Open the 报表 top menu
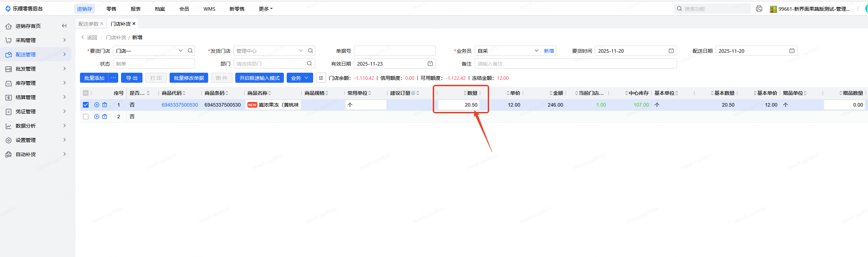Viewport: 868px width, 257px height. point(136,9)
